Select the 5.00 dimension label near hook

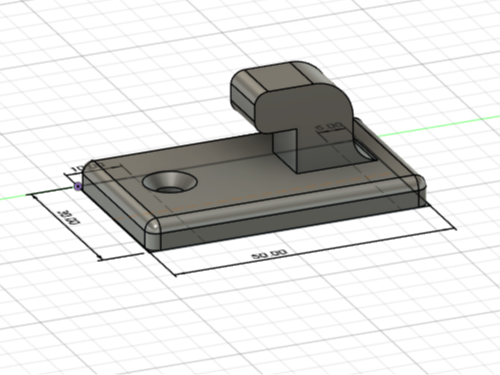(330, 127)
